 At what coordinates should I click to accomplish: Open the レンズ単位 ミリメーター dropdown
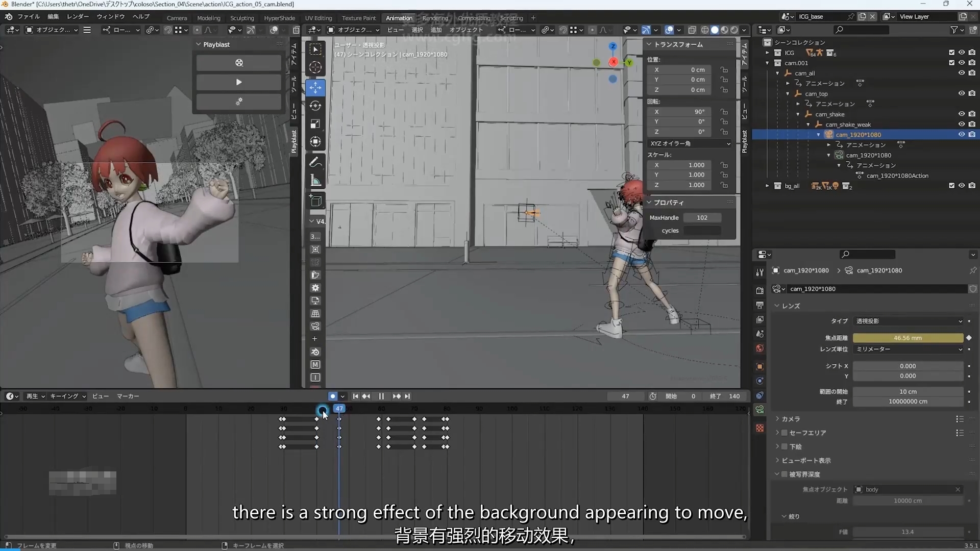[909, 349]
